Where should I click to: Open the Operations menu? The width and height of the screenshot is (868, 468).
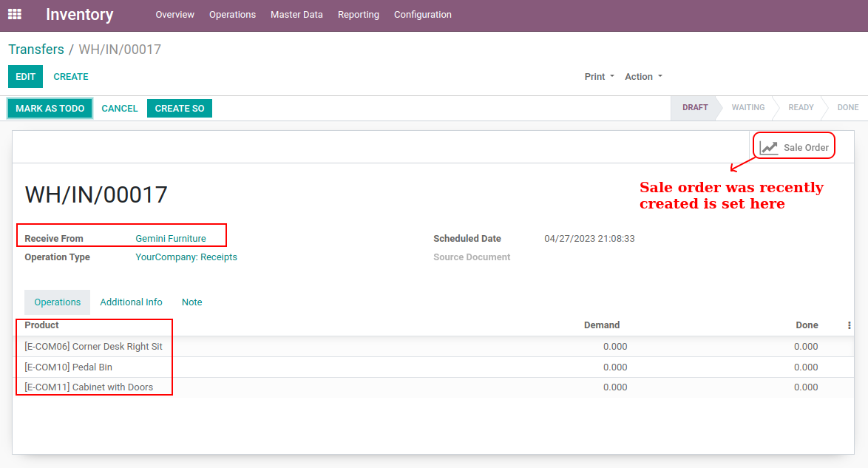pos(232,15)
